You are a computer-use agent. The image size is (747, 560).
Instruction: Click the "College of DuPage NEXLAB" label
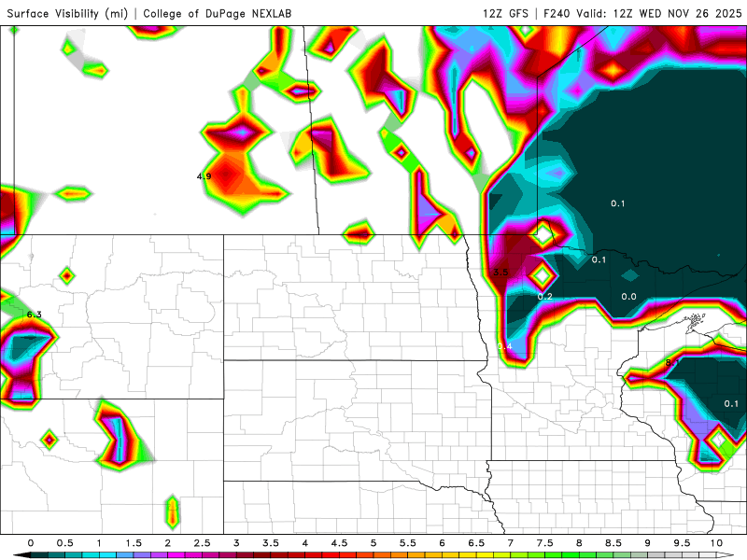[x=218, y=13]
